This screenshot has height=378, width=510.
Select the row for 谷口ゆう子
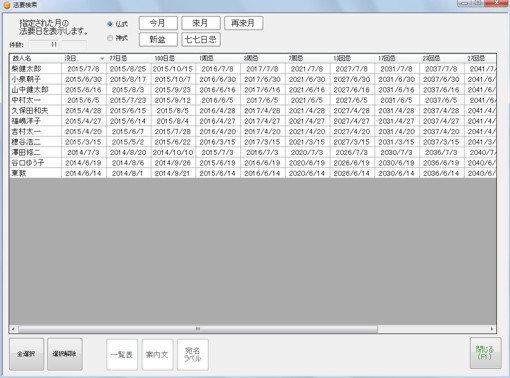click(x=253, y=163)
